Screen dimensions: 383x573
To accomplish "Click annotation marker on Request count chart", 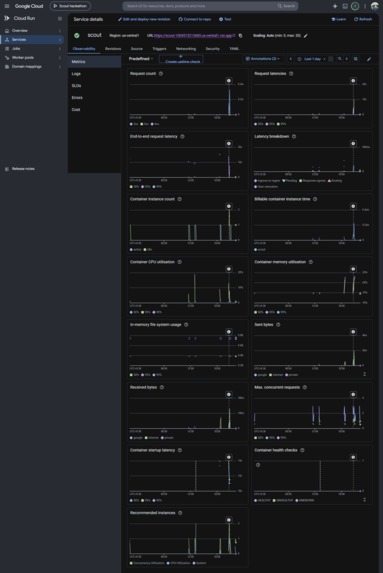I will [229, 81].
